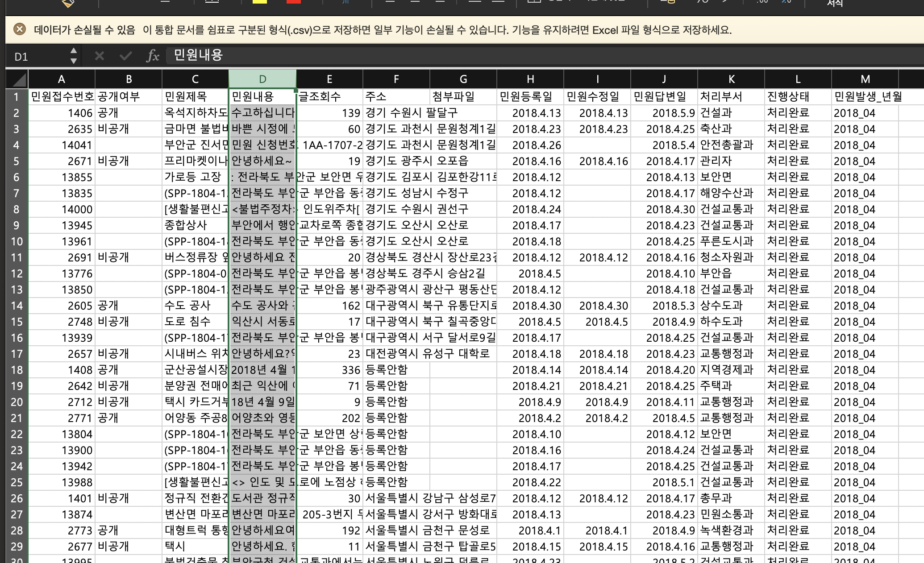Click the cancel entry X icon

[100, 56]
